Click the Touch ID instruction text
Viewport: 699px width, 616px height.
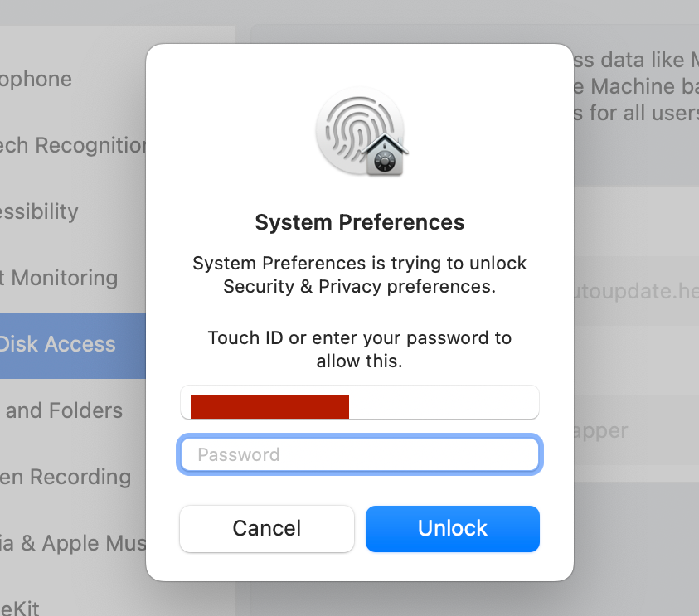point(359,350)
